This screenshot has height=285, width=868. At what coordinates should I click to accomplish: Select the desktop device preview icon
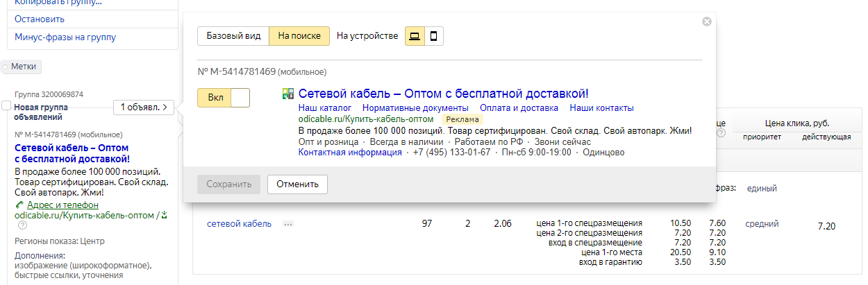(415, 36)
